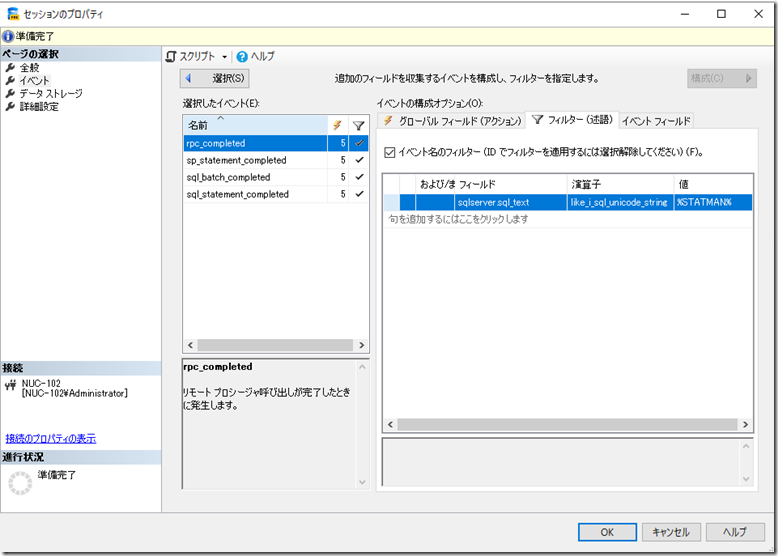Open 接続のプロパティの表示 link
Viewport: 778px width, 556px height.
[50, 439]
